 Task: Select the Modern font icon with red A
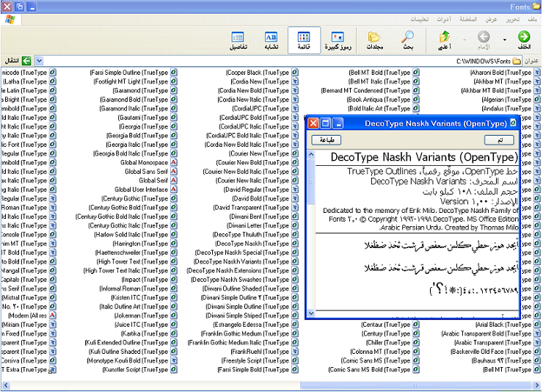point(52,316)
